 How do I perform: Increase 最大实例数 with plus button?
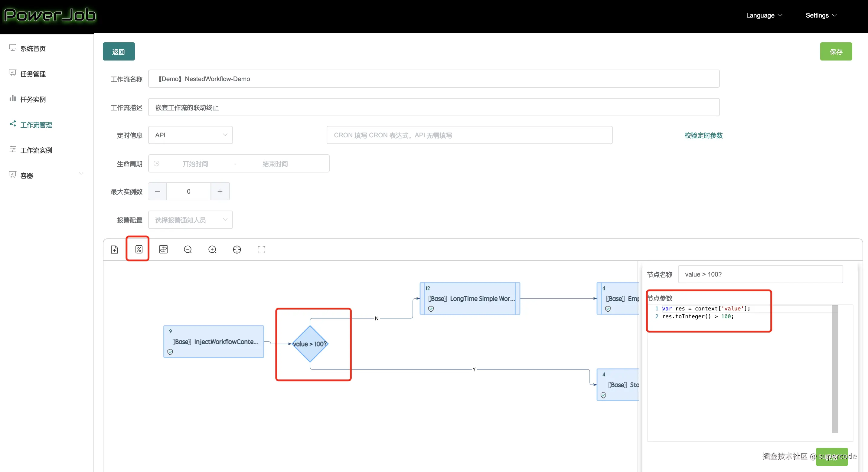[220, 192]
